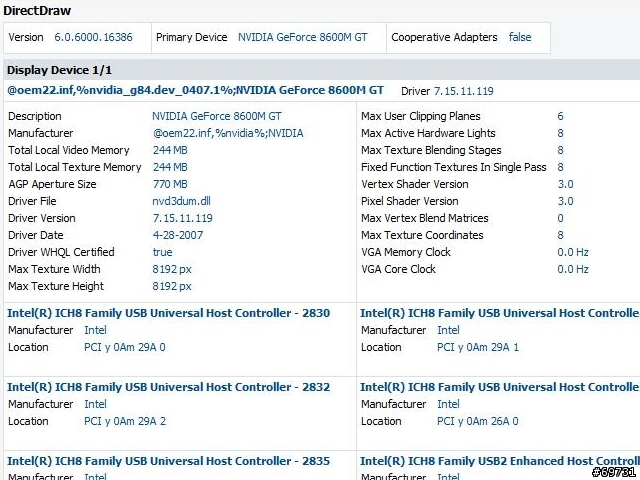
Task: Open the ICH8 USB2 Enhanced Host Controller heading
Action: [x=500, y=461]
